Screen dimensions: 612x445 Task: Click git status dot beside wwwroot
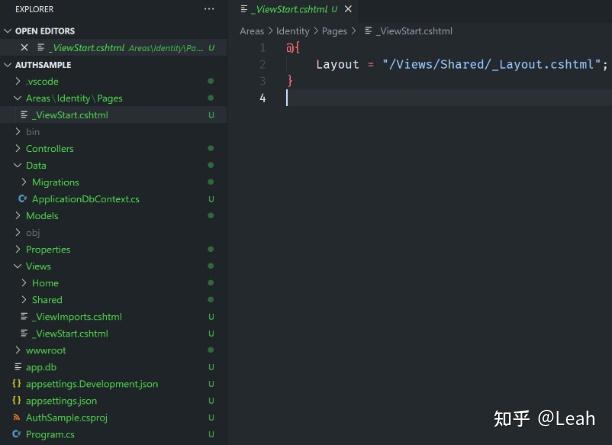pyautogui.click(x=211, y=350)
